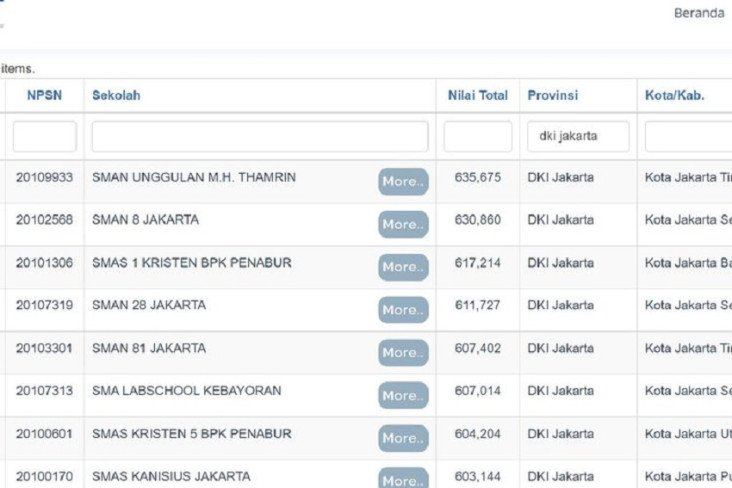Open More for SMAS 1 KRISTEN BPK PENABUR
Image resolution: width=732 pixels, height=488 pixels.
coord(403,267)
